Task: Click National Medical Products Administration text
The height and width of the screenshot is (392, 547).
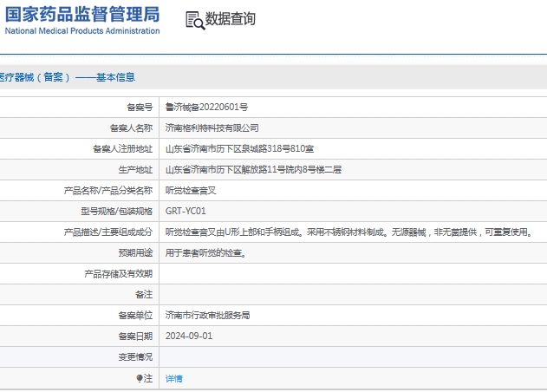Action: pyautogui.click(x=82, y=30)
